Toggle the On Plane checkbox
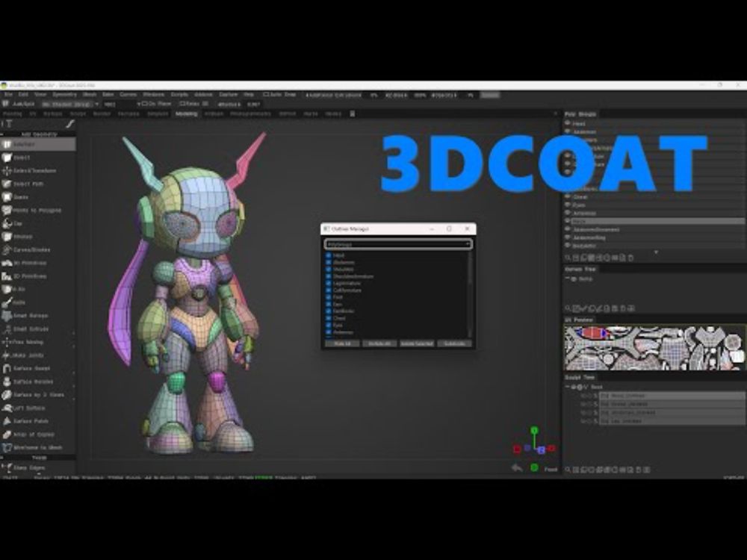This screenshot has height=560, width=747. pyautogui.click(x=145, y=104)
